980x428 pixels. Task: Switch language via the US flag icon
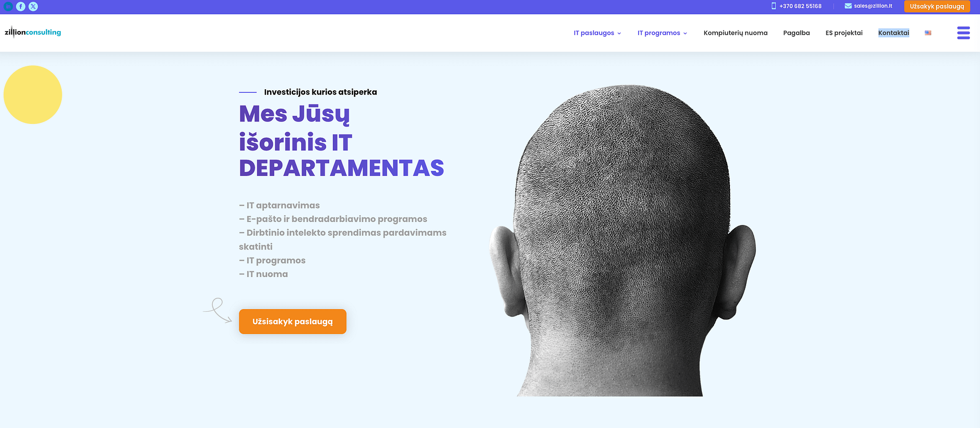click(x=928, y=33)
